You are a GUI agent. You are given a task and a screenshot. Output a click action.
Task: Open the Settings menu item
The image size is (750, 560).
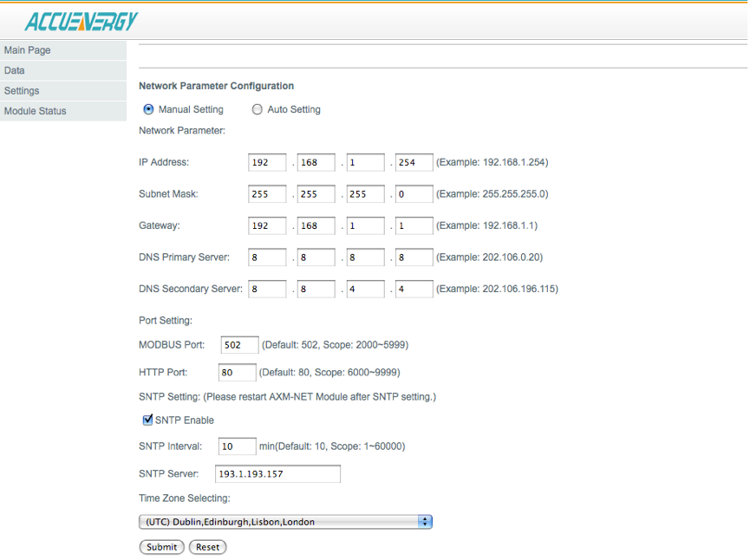tap(22, 91)
